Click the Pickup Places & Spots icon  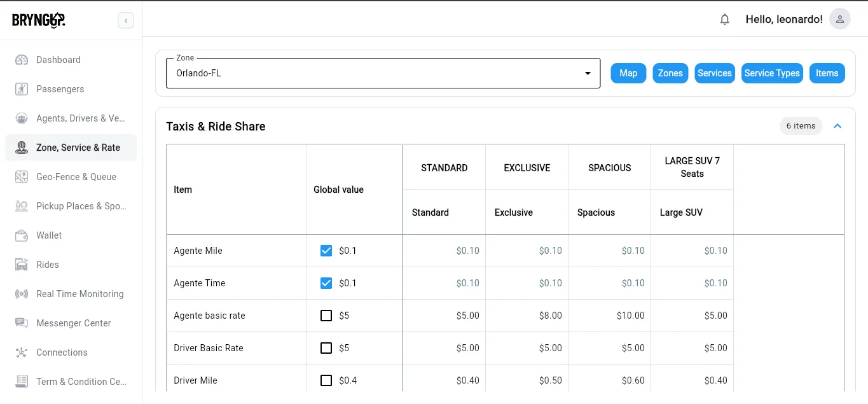pyautogui.click(x=22, y=206)
